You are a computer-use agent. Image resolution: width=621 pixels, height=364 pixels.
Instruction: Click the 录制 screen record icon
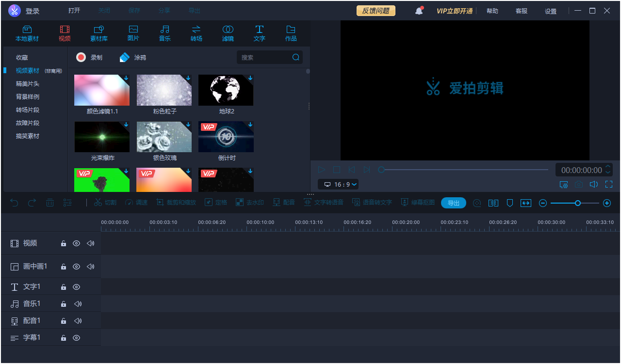(x=81, y=57)
